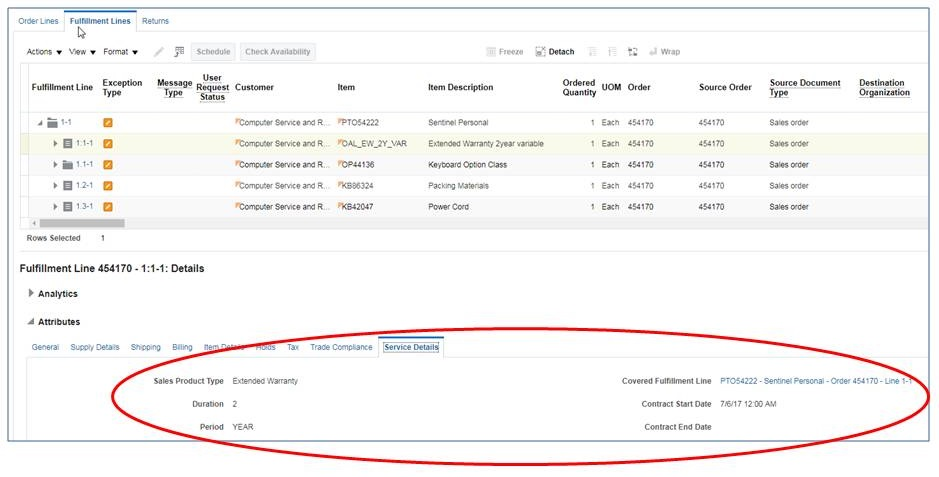The height and width of the screenshot is (477, 939).
Task: Open the Format dropdown menu
Action: (x=120, y=52)
